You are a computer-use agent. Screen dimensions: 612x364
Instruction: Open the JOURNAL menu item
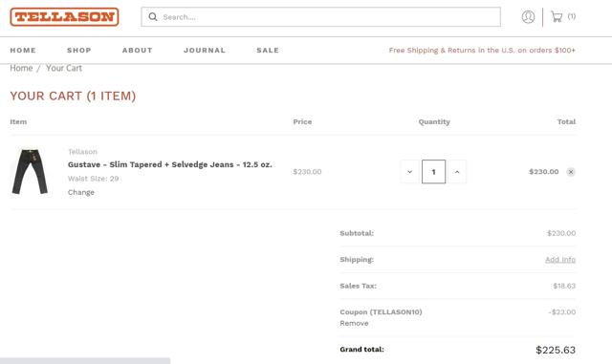click(205, 51)
